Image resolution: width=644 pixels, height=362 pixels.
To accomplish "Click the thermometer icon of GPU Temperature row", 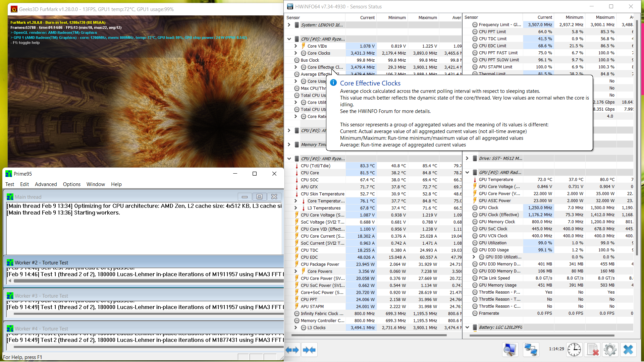I will pyautogui.click(x=475, y=180).
